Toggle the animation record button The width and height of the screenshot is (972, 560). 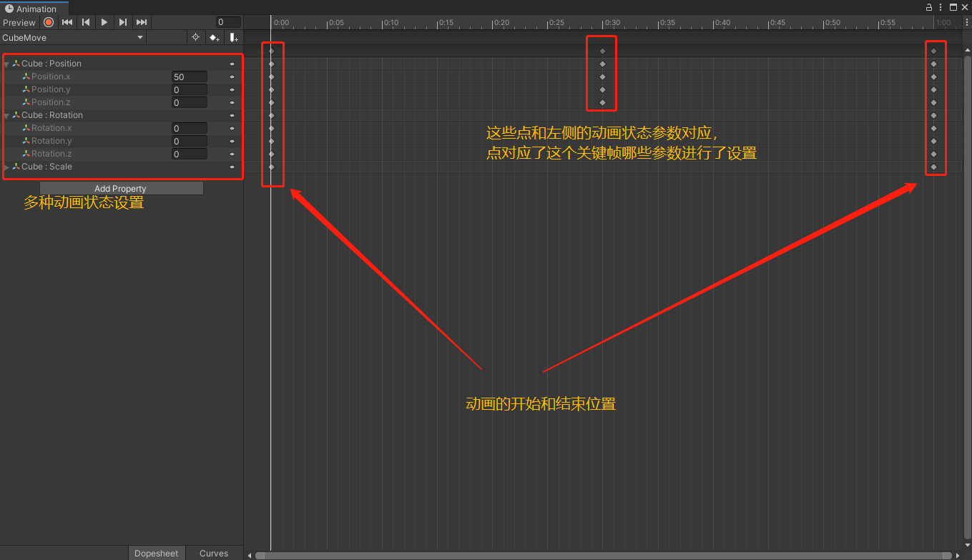click(49, 22)
